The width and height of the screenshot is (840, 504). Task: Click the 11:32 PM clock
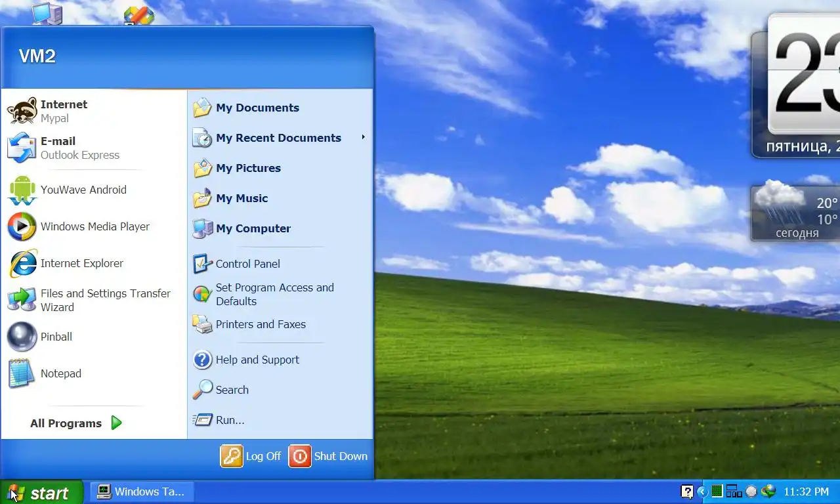coord(807,492)
